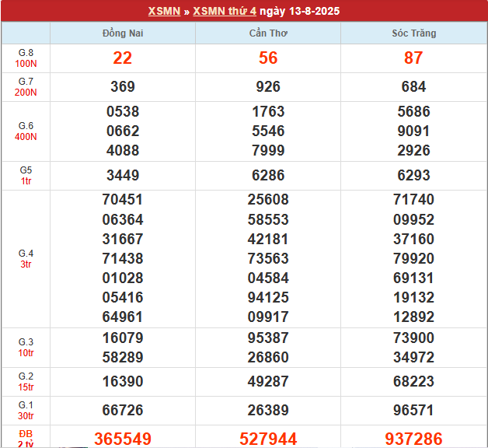Select G.7 number 369
Image resolution: width=488 pixels, height=448 pixels.
click(123, 86)
